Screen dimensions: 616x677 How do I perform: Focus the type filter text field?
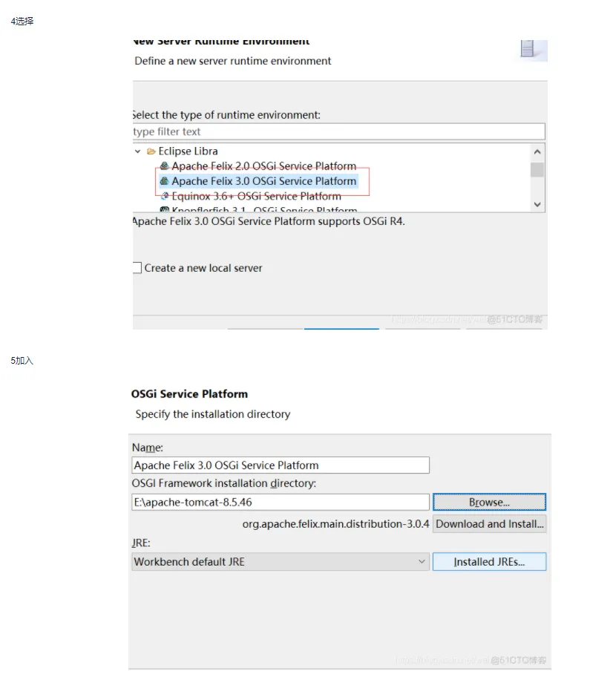coord(338,131)
